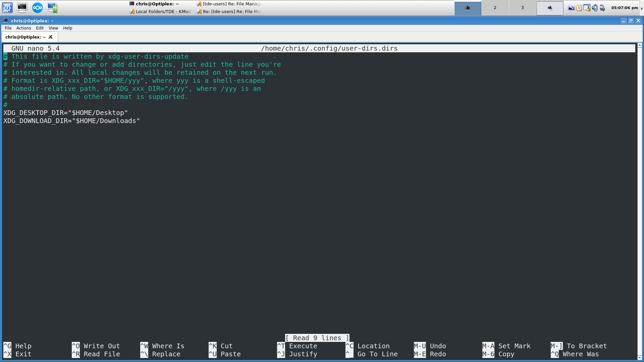This screenshot has height=362, width=644.
Task: Restore the terminal window size
Action: [631, 21]
